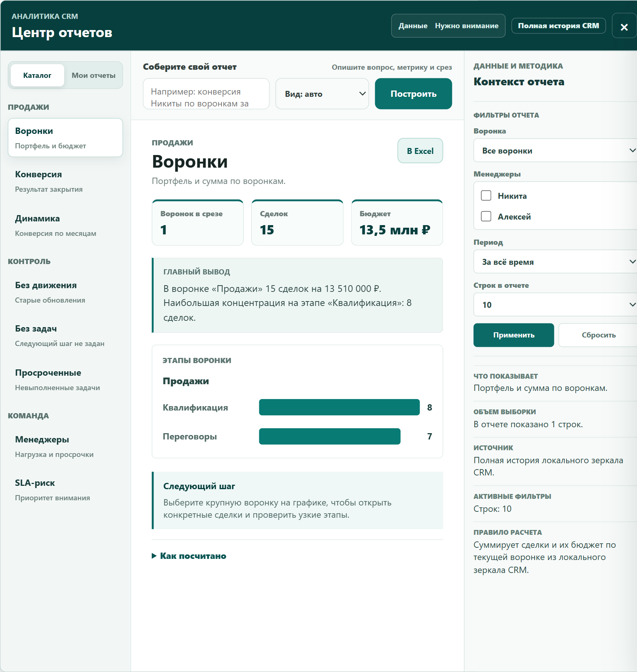
Task: Open the Конверсия report
Action: coord(65,181)
